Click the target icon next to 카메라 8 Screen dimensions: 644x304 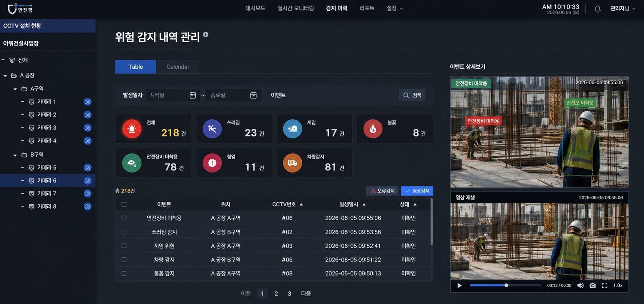88,207
